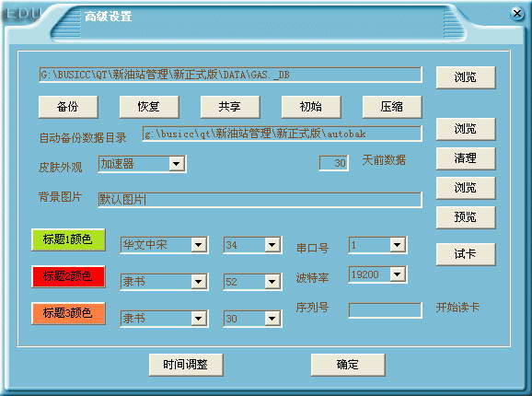Click the 确定 button

[x=348, y=365]
